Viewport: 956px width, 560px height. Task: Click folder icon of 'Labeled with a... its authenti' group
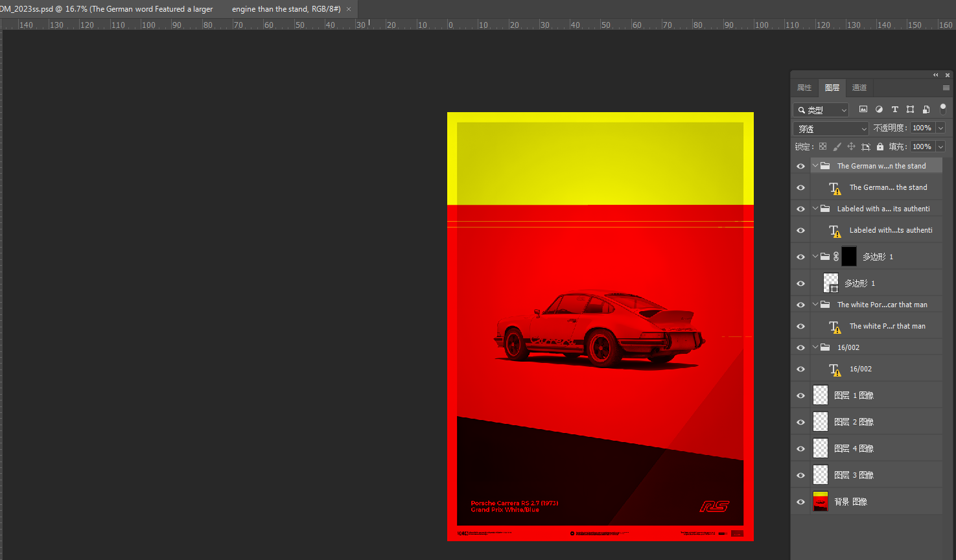click(825, 209)
